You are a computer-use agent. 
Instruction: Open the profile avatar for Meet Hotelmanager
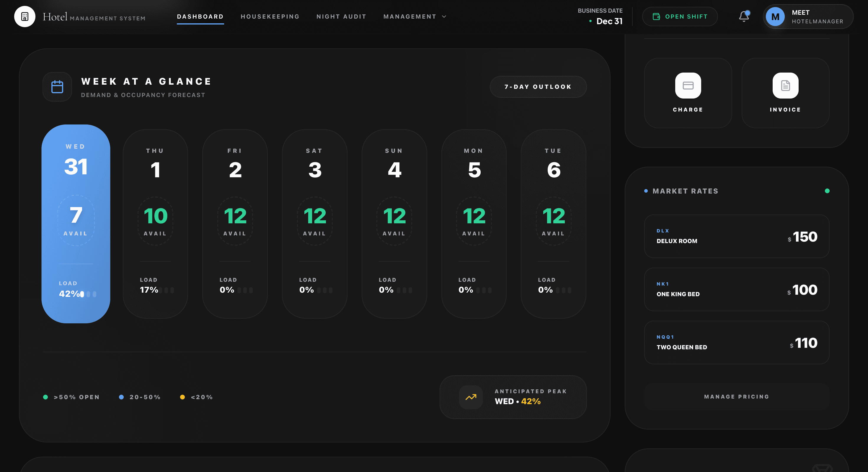click(x=775, y=16)
